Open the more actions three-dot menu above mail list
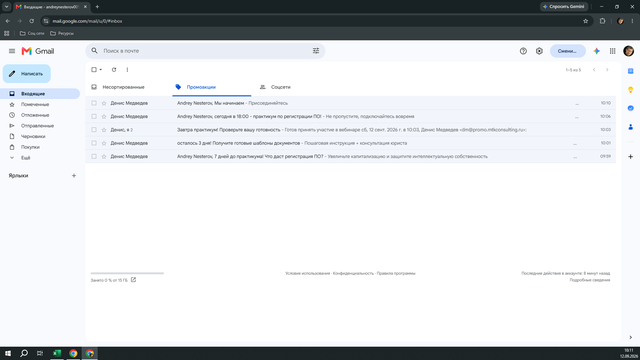The image size is (640, 360). click(127, 70)
